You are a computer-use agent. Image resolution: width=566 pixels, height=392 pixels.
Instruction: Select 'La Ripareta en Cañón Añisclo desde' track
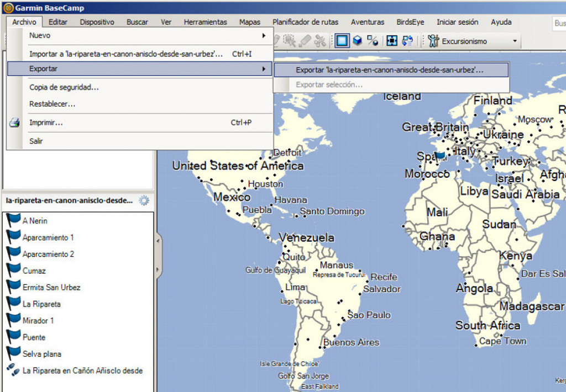click(x=83, y=370)
